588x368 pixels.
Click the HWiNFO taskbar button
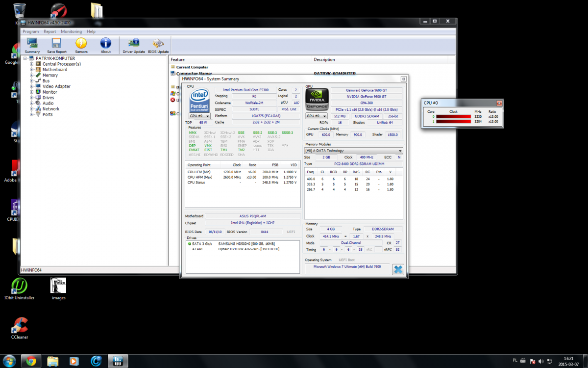pos(117,361)
